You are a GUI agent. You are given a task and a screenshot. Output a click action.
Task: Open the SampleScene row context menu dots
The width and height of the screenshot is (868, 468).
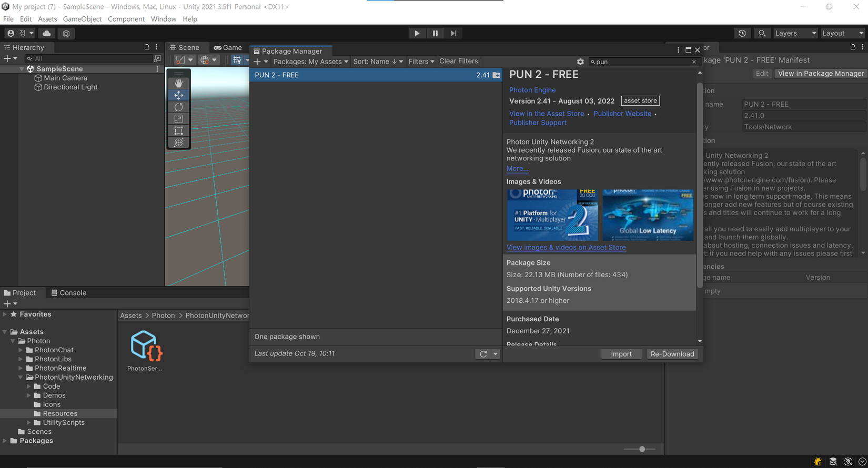(157, 69)
